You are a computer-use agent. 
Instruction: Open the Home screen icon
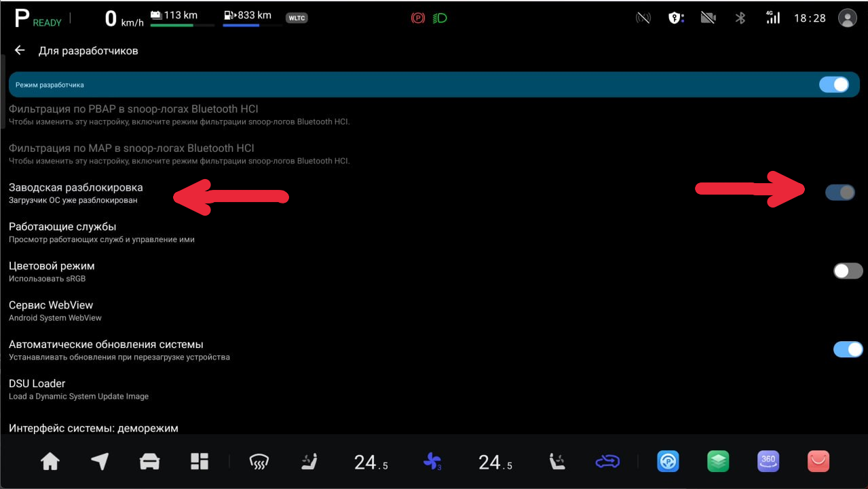click(50, 462)
